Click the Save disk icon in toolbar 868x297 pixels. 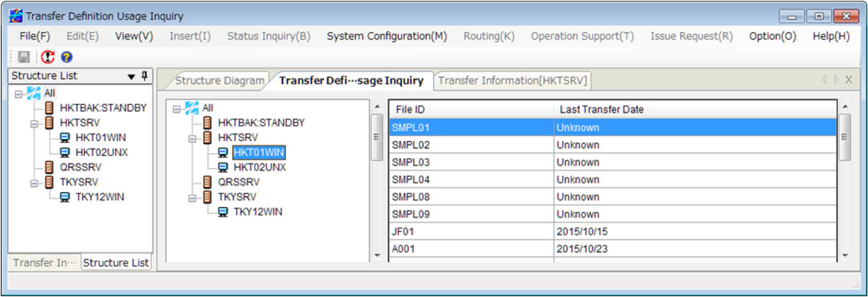coord(24,57)
